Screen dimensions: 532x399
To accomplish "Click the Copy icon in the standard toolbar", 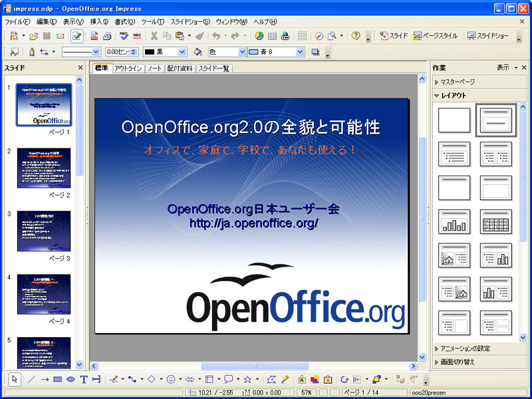I will tap(167, 36).
